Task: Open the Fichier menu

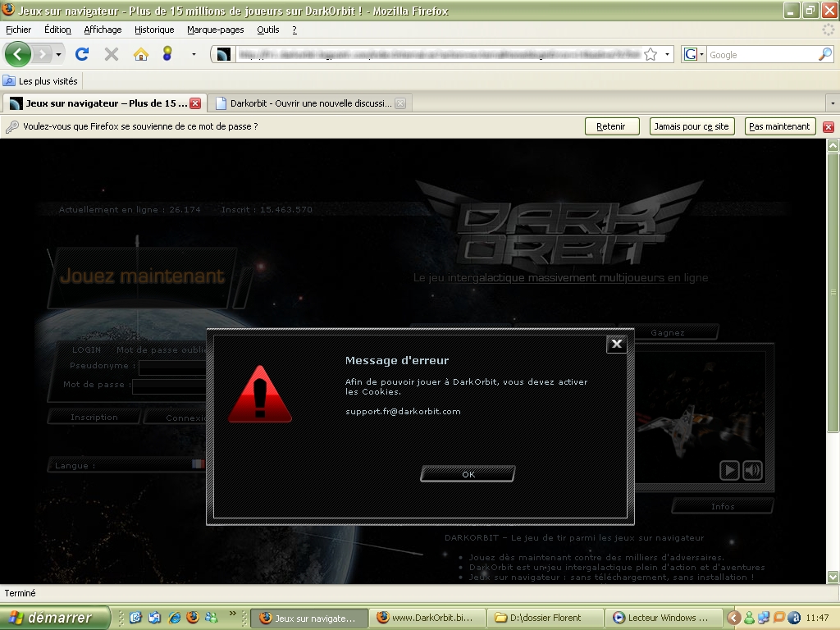Action: [x=19, y=30]
